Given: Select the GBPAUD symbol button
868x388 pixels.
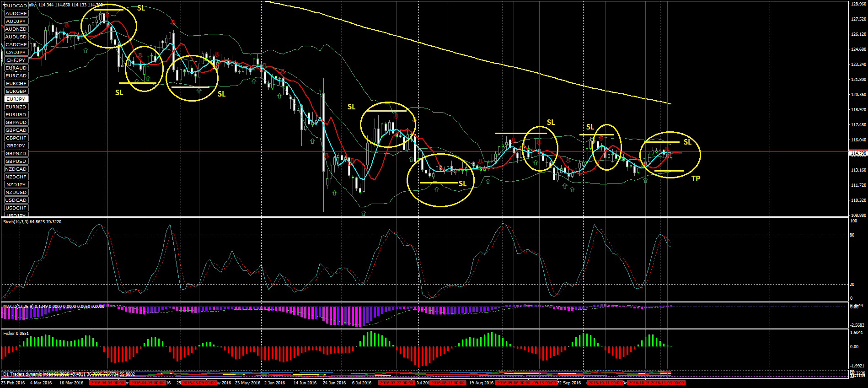Looking at the screenshot, I should (x=16, y=122).
